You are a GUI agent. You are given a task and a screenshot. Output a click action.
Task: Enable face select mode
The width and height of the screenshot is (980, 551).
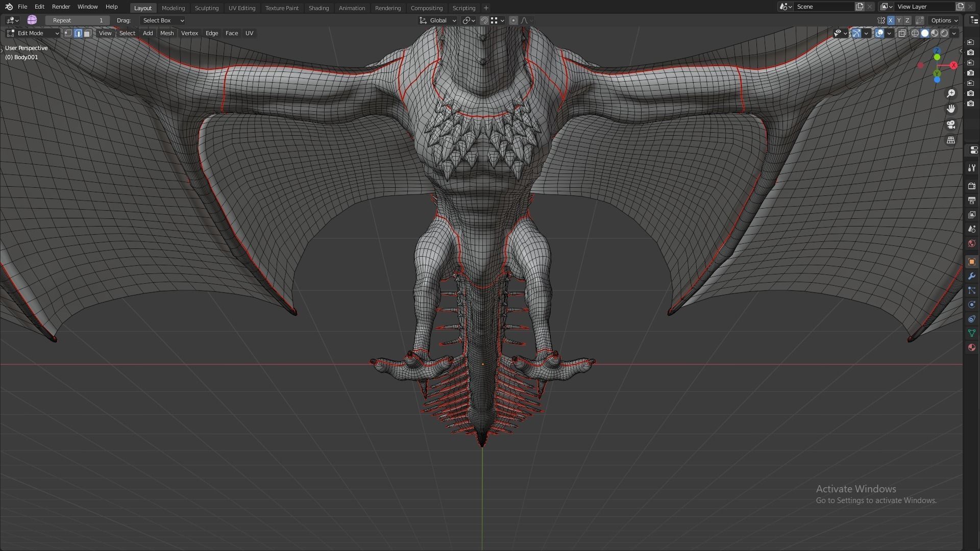pyautogui.click(x=87, y=33)
